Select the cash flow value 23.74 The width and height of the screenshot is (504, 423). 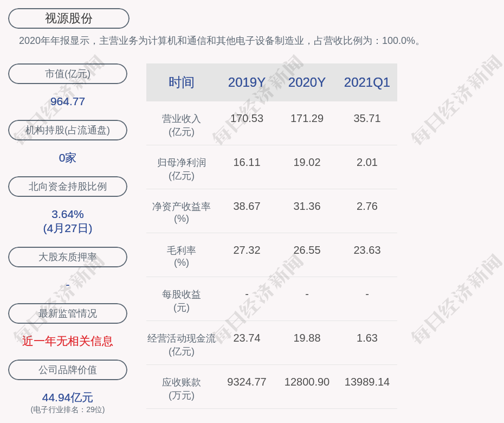click(x=247, y=338)
